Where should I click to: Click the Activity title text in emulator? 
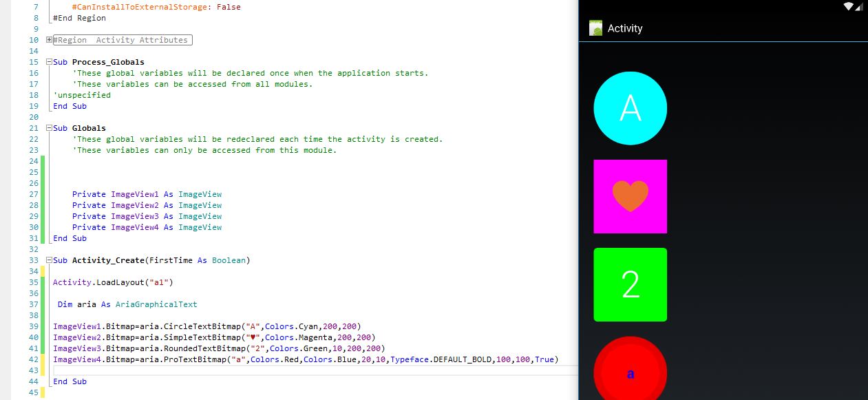coord(624,28)
